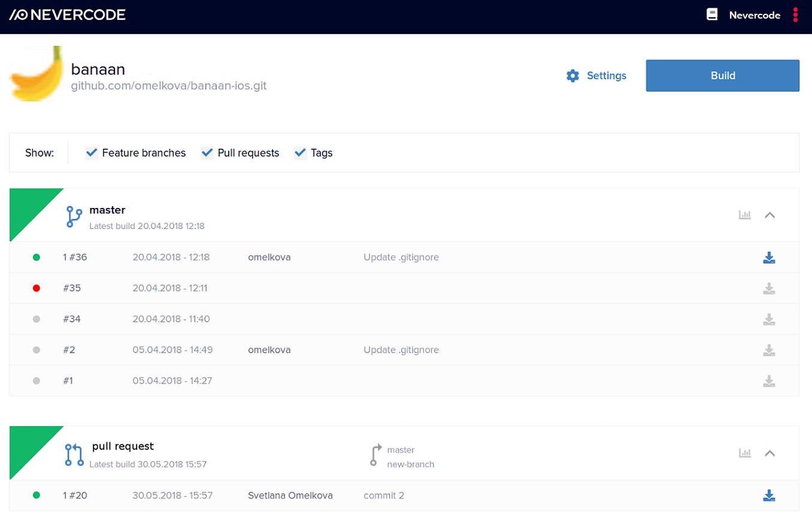812x528 pixels.
Task: Click Update .gitignore message of build #36
Action: tap(401, 257)
